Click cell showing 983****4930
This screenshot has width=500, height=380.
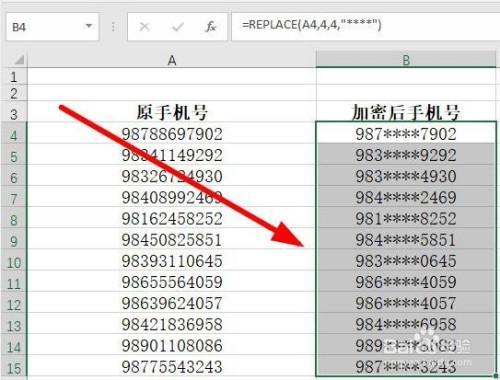pyautogui.click(x=406, y=176)
